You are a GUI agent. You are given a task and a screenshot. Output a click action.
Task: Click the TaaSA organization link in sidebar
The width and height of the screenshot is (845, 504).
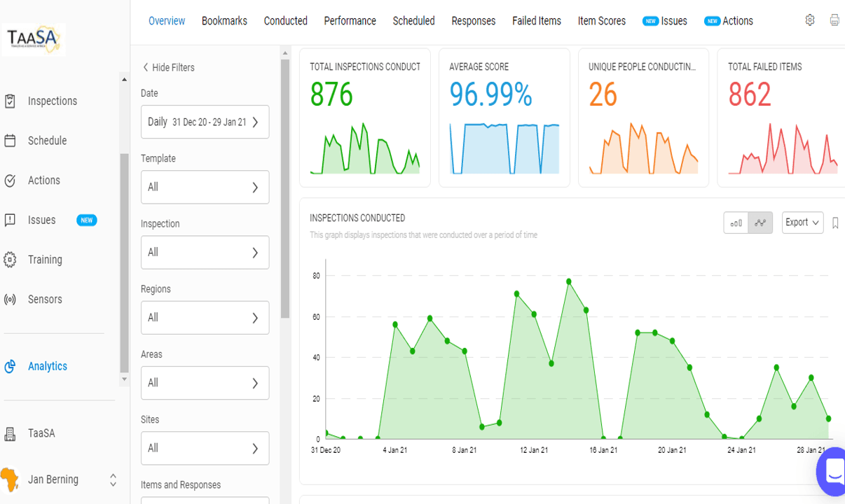click(x=41, y=433)
